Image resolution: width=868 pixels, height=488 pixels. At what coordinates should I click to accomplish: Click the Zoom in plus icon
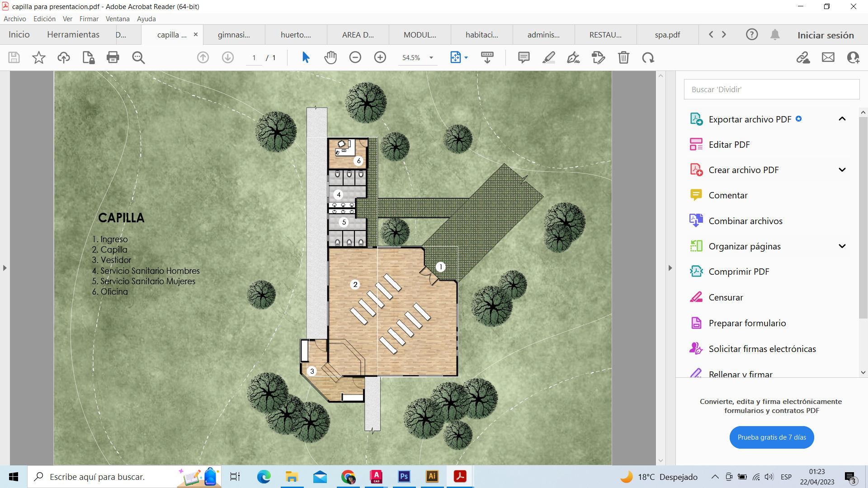380,57
